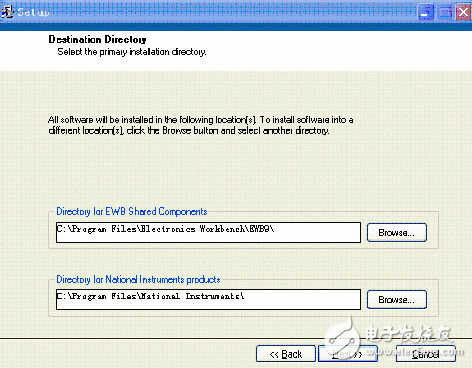472x368 pixels.
Task: Click the 'Directory for National Instruments products' label
Action: tap(138, 279)
